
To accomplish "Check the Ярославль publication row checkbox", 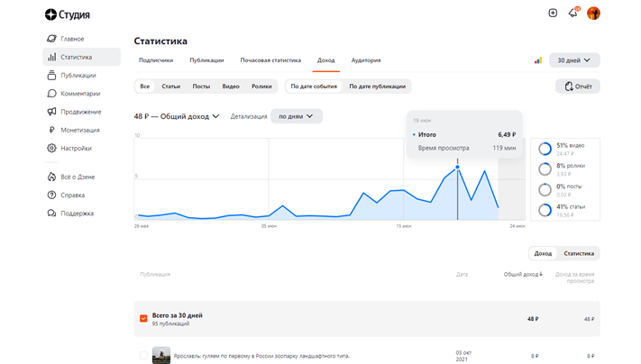I will click(143, 356).
